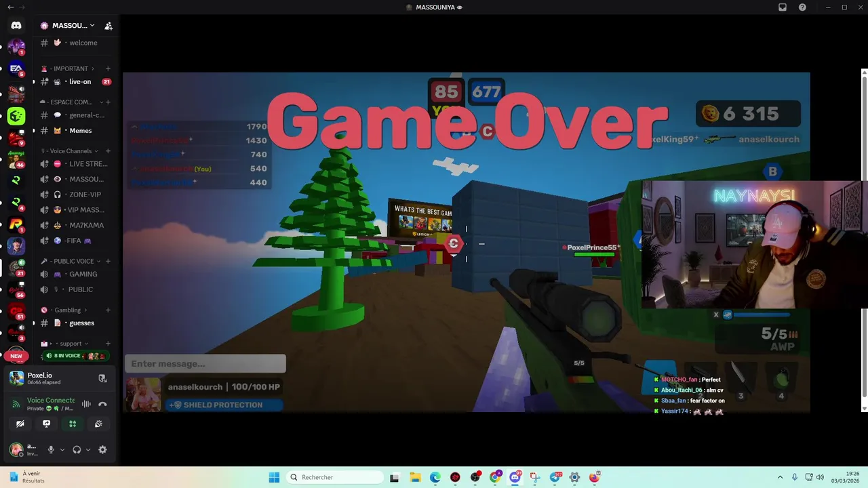Open Discord inbox in title bar
This screenshot has width=868, height=488.
[782, 7]
